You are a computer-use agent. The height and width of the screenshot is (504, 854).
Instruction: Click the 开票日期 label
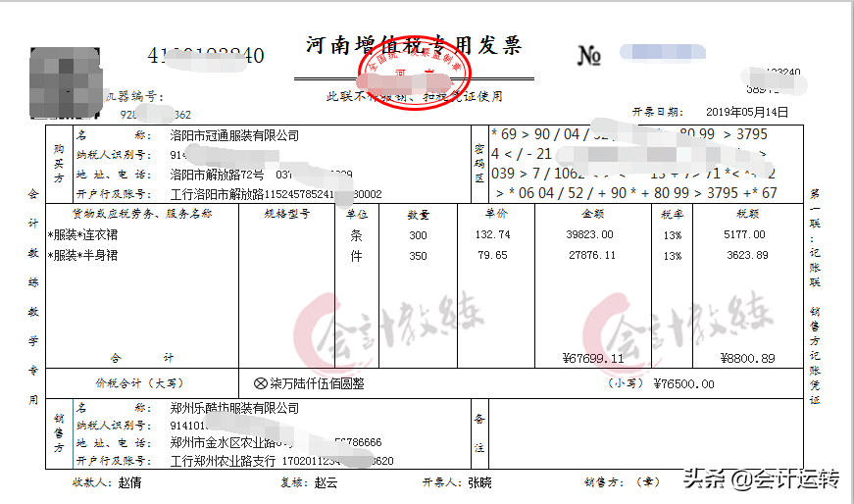657,112
